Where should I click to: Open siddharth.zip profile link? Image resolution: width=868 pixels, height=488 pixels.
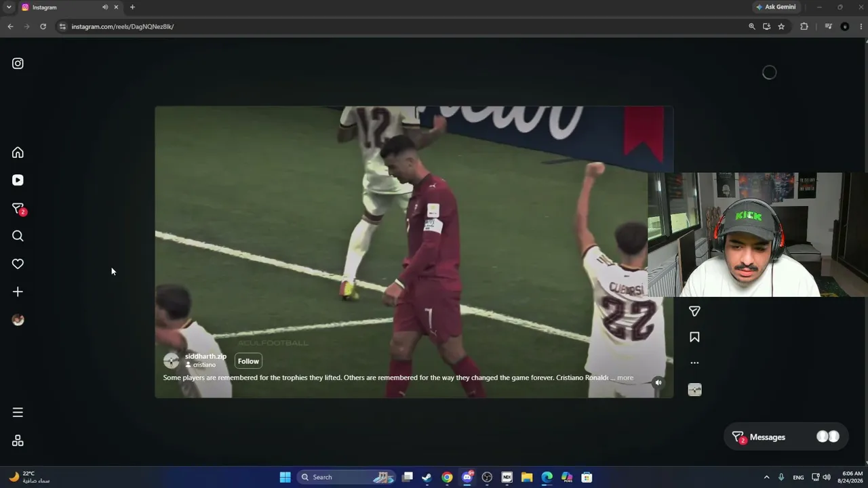(205, 357)
